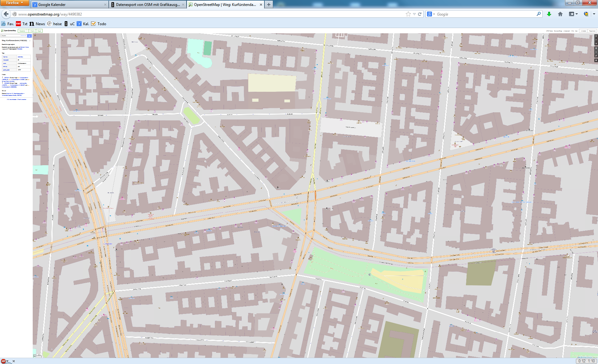Screen dimensions: 598x364
Task: Reload the page with the refresh icon
Action: pos(420,14)
